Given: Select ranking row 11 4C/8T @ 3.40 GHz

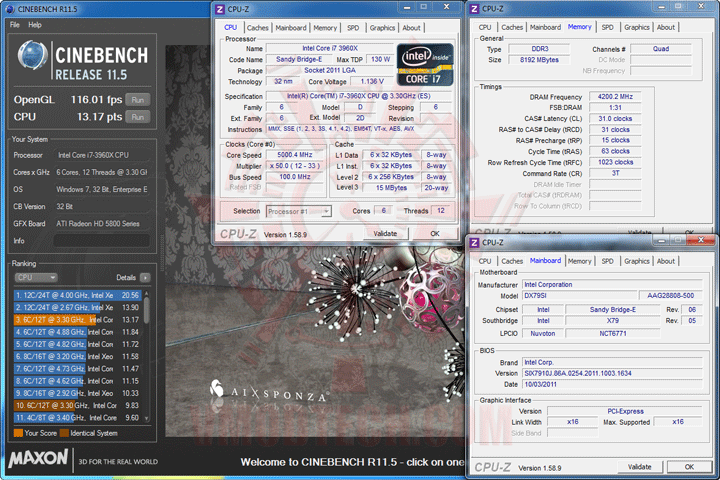Looking at the screenshot, I should pyautogui.click(x=78, y=418).
